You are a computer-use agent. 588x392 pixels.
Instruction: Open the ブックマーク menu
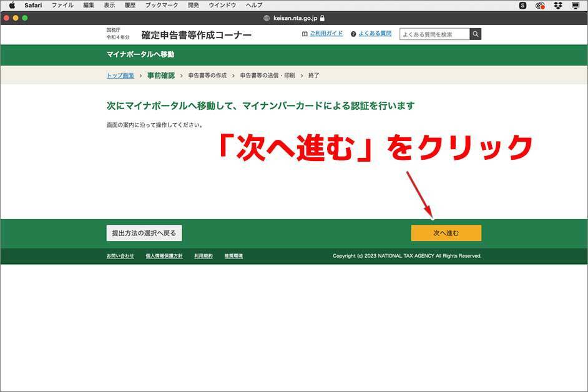(x=161, y=5)
